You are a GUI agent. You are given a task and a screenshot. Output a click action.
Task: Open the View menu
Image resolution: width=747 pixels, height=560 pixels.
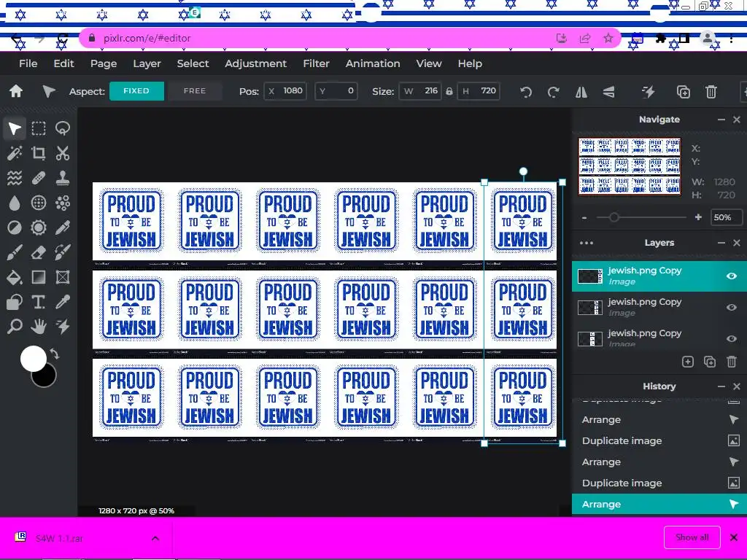[x=429, y=63]
